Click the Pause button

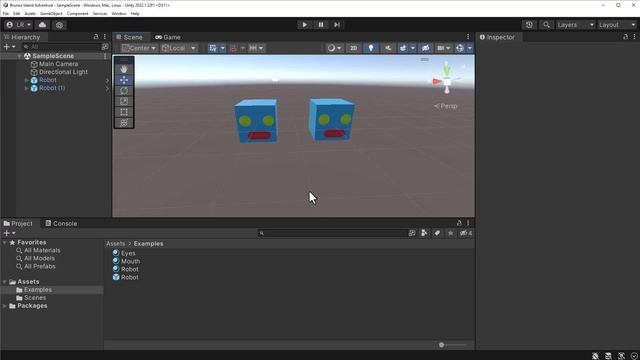coord(321,25)
